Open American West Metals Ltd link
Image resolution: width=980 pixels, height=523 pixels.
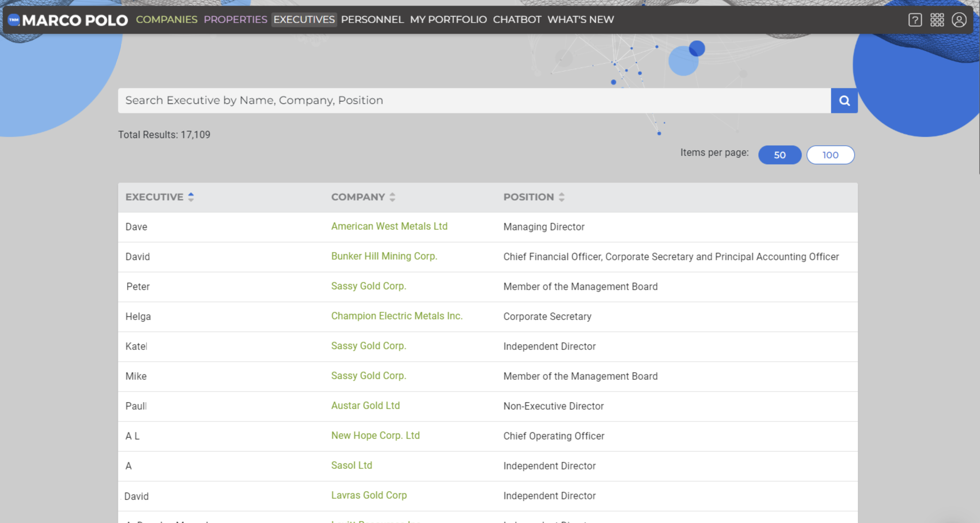[x=389, y=227]
